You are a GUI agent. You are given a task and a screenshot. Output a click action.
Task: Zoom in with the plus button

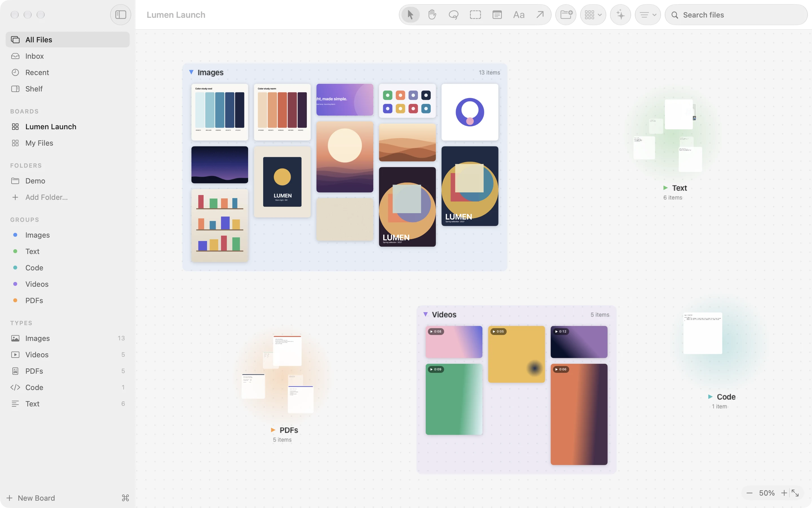pos(784,493)
